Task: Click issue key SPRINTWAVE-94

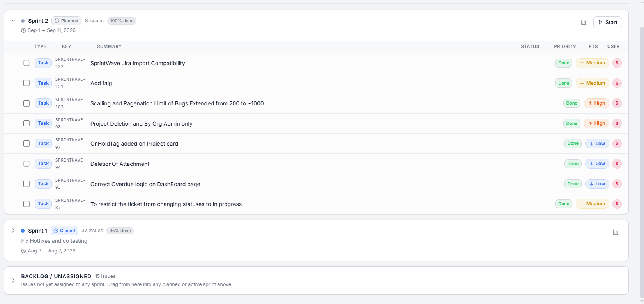Action: (70, 164)
